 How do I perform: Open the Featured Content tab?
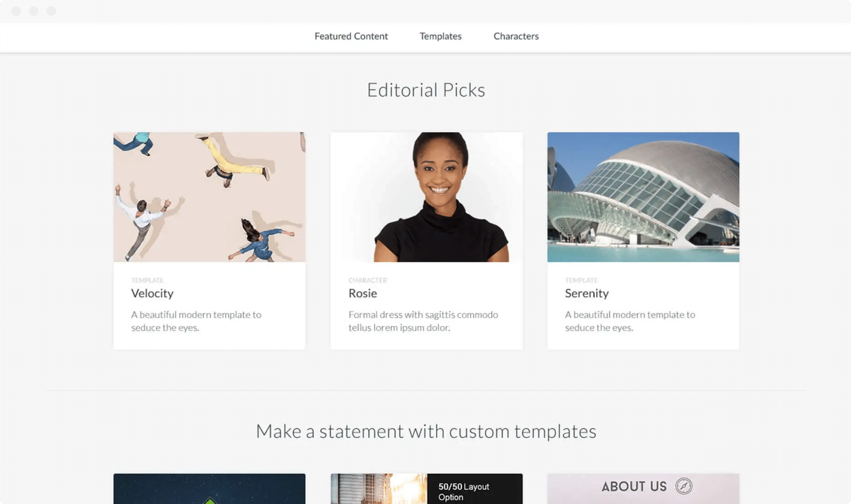(x=351, y=36)
